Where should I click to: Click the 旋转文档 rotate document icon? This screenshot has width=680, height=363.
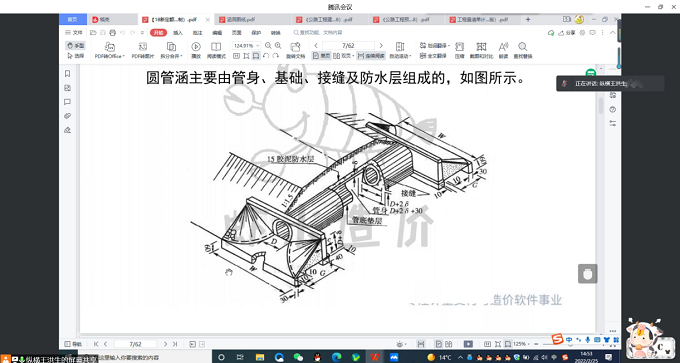(295, 50)
